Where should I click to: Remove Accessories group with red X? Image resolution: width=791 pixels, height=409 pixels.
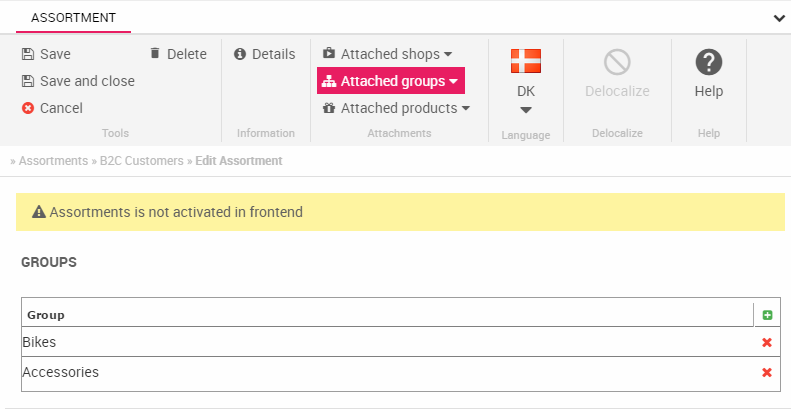point(767,372)
